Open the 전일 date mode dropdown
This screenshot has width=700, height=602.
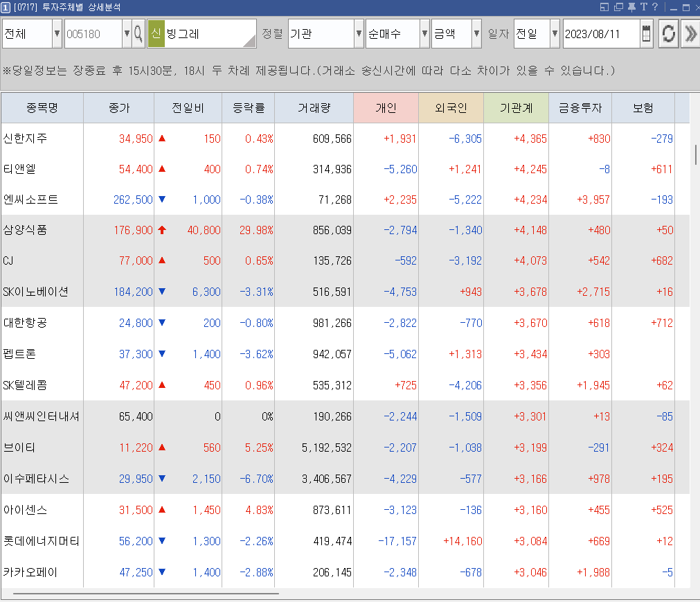(555, 33)
